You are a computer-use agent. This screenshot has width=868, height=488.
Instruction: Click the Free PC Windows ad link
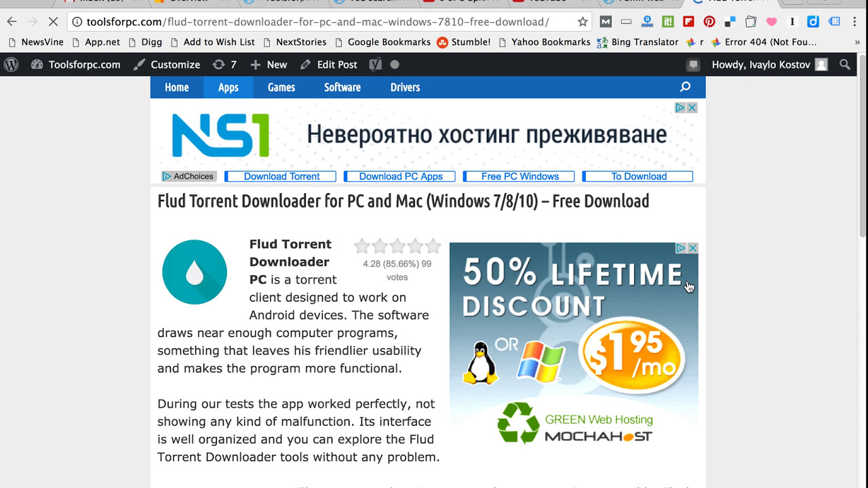click(519, 176)
